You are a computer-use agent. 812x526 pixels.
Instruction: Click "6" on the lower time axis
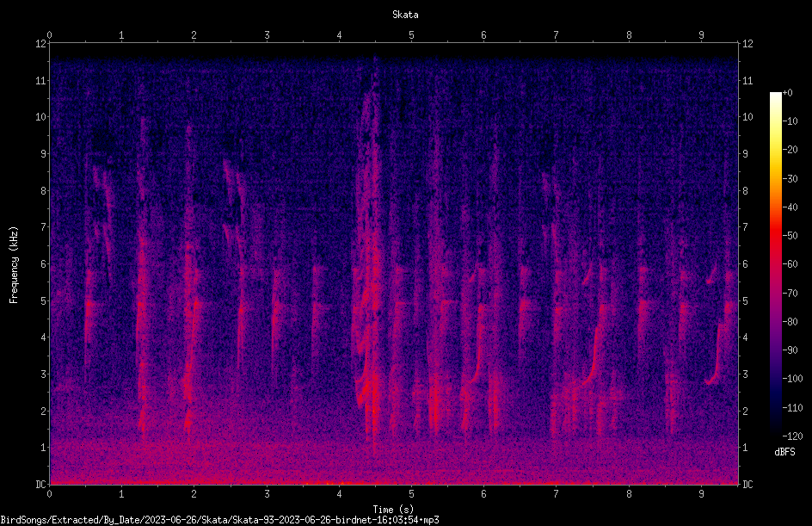[483, 494]
